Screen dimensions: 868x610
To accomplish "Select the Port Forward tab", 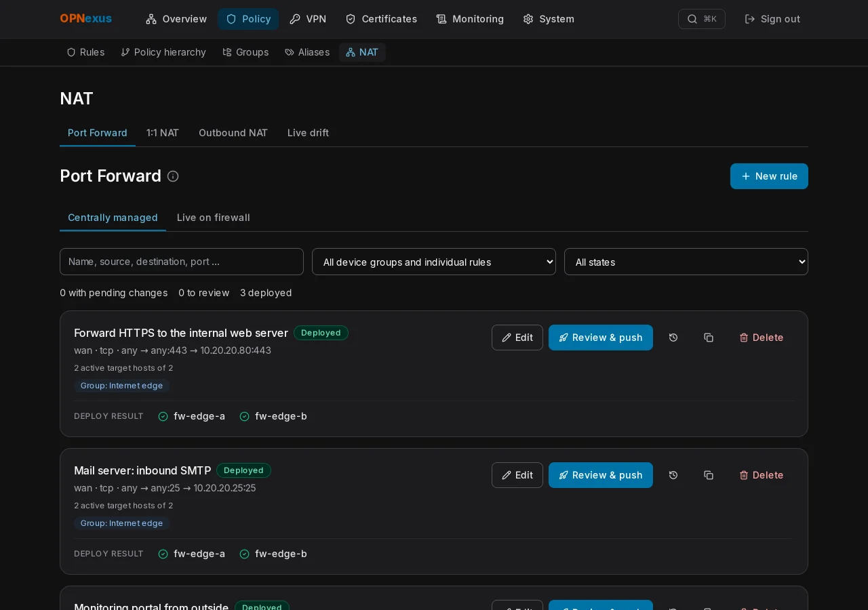I will coord(98,133).
